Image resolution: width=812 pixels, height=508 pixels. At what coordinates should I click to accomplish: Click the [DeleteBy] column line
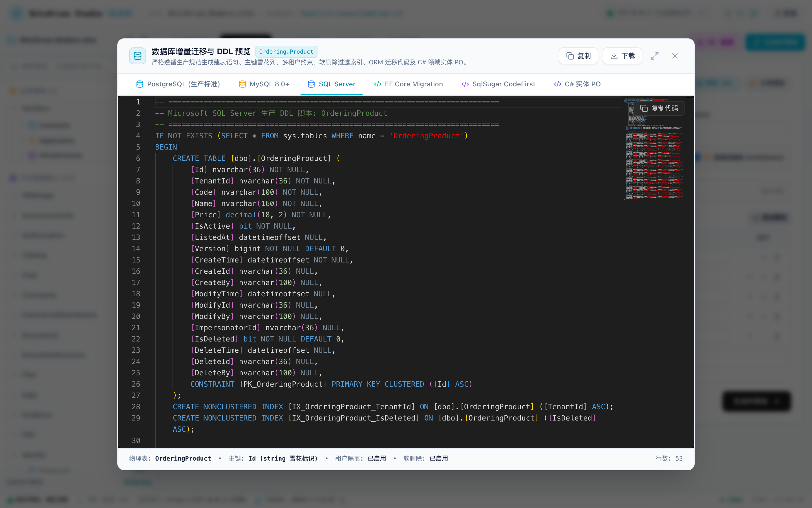[x=256, y=373]
